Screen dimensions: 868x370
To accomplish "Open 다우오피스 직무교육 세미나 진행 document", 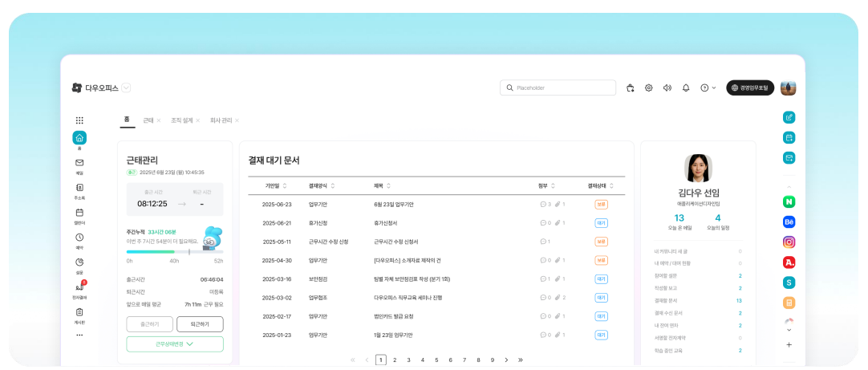I will 408,298.
